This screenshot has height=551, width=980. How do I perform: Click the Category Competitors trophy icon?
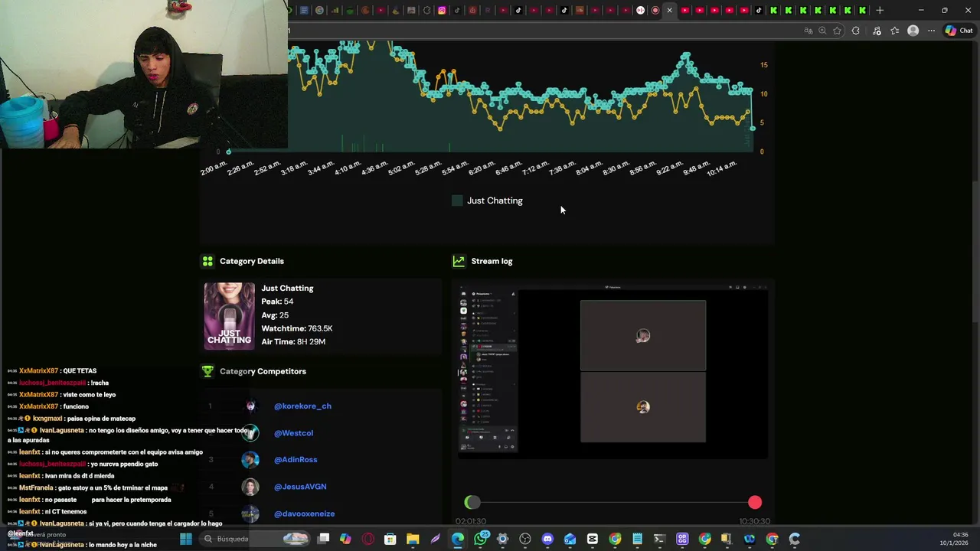click(207, 371)
